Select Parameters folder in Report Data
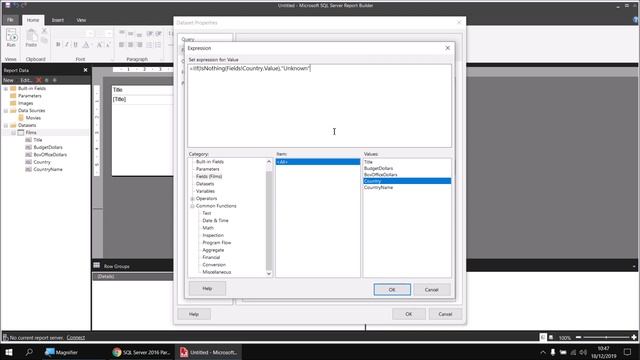The image size is (640, 360). click(x=29, y=96)
